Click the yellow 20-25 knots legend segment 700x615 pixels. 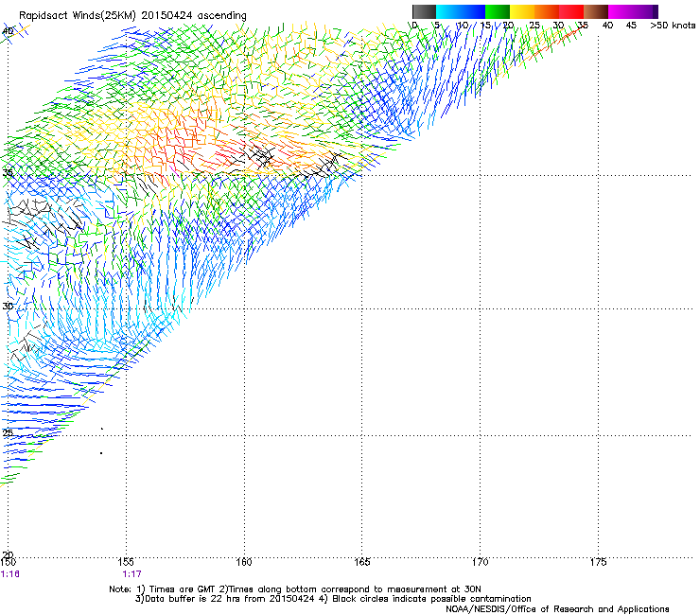coord(522,11)
